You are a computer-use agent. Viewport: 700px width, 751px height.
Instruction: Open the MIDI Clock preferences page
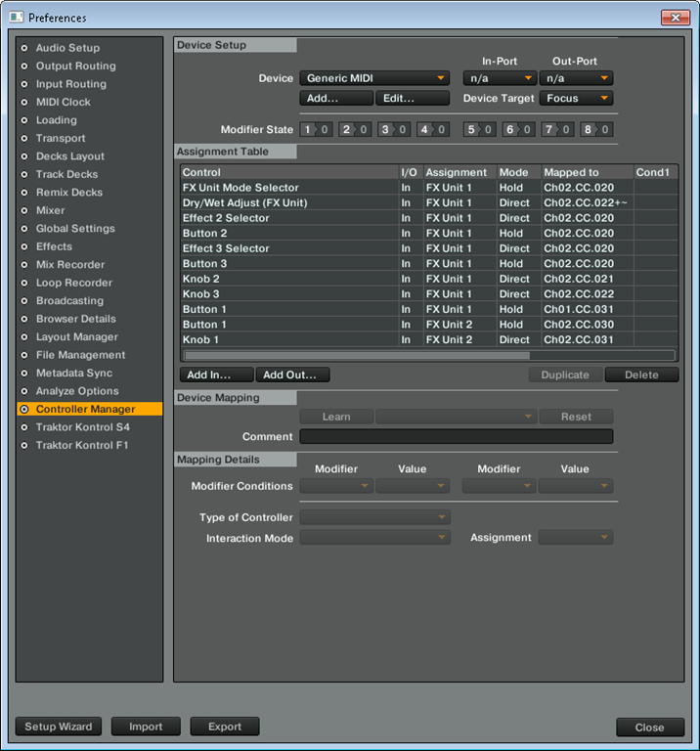(x=63, y=102)
